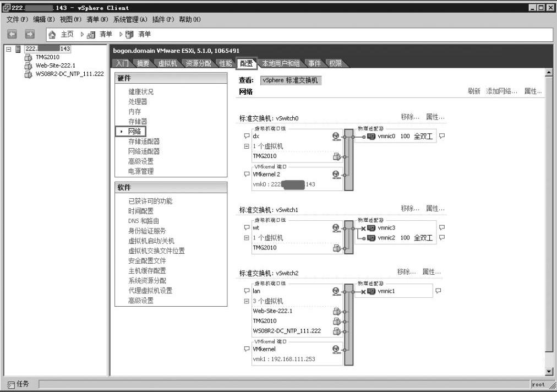
Task: Click the info bubble icon right of vmnic0
Action: [x=442, y=136]
